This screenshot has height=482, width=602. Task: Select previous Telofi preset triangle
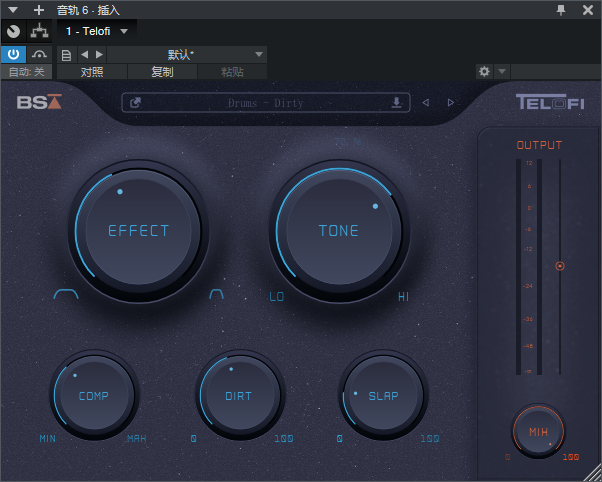pos(425,103)
